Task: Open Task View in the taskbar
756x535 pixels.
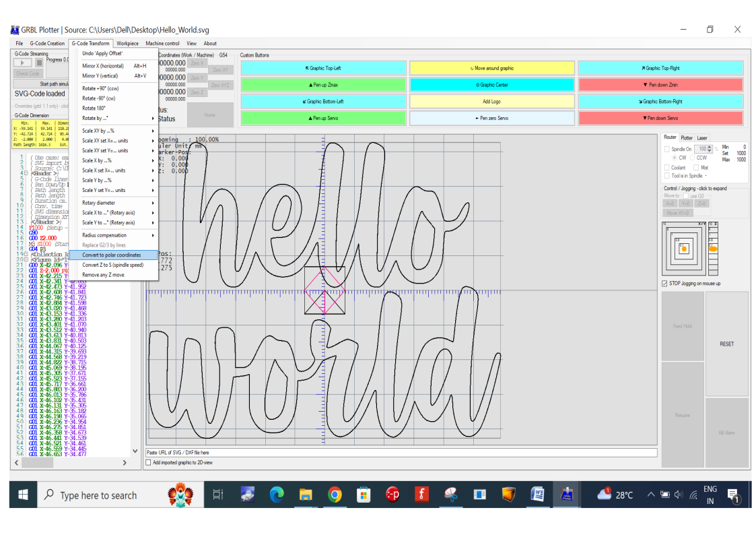Action: click(x=218, y=495)
